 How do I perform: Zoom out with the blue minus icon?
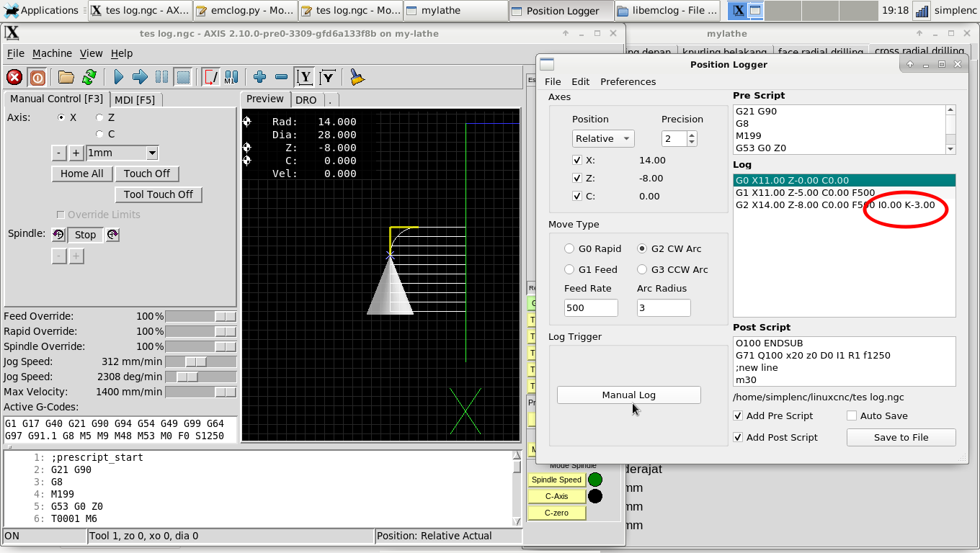pyautogui.click(x=282, y=77)
